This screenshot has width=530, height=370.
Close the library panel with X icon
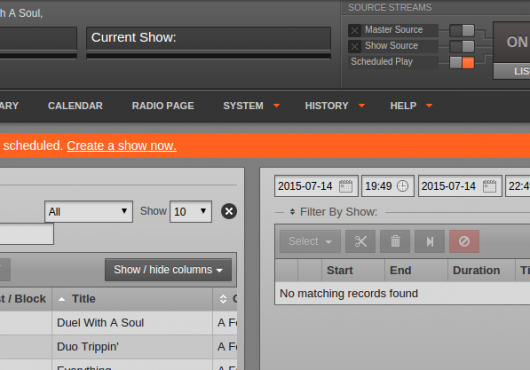(x=229, y=212)
